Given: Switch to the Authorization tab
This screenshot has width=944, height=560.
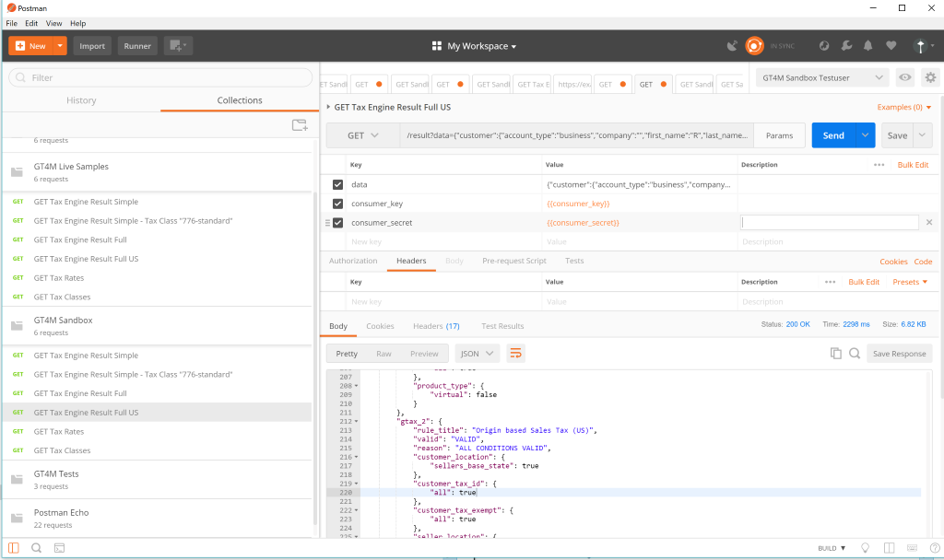Looking at the screenshot, I should click(353, 261).
